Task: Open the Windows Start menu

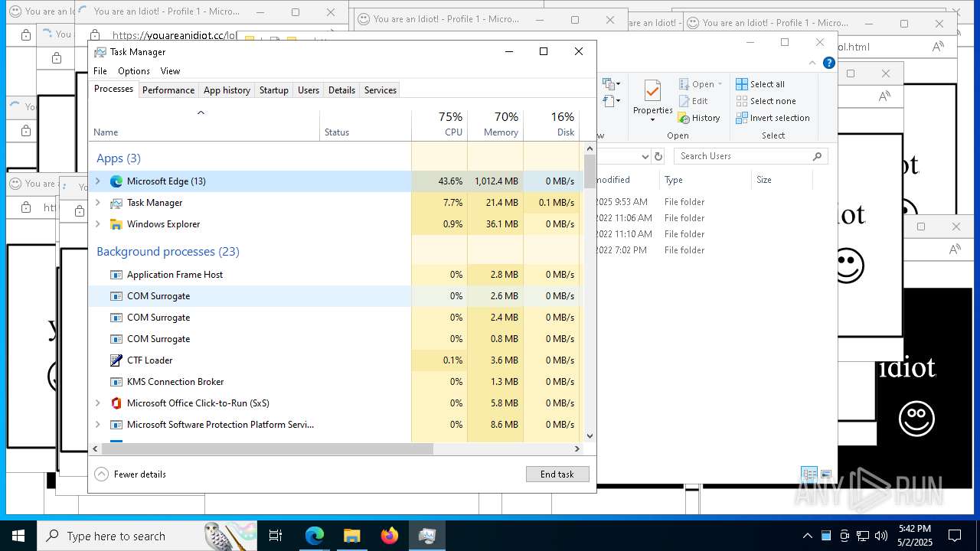Action: 18,536
